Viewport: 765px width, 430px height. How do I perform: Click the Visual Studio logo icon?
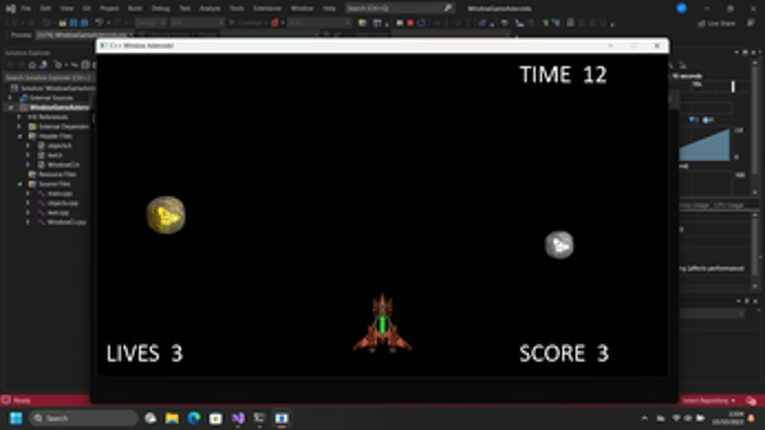pos(10,8)
